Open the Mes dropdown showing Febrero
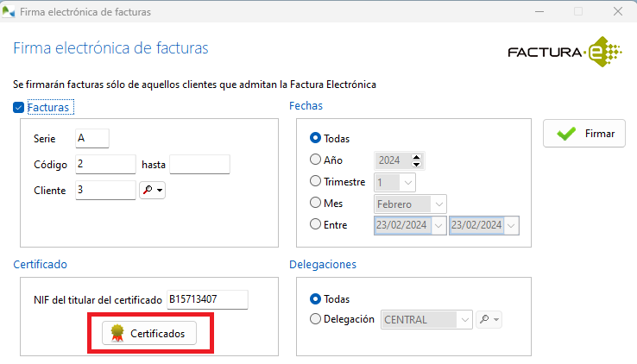 click(438, 204)
